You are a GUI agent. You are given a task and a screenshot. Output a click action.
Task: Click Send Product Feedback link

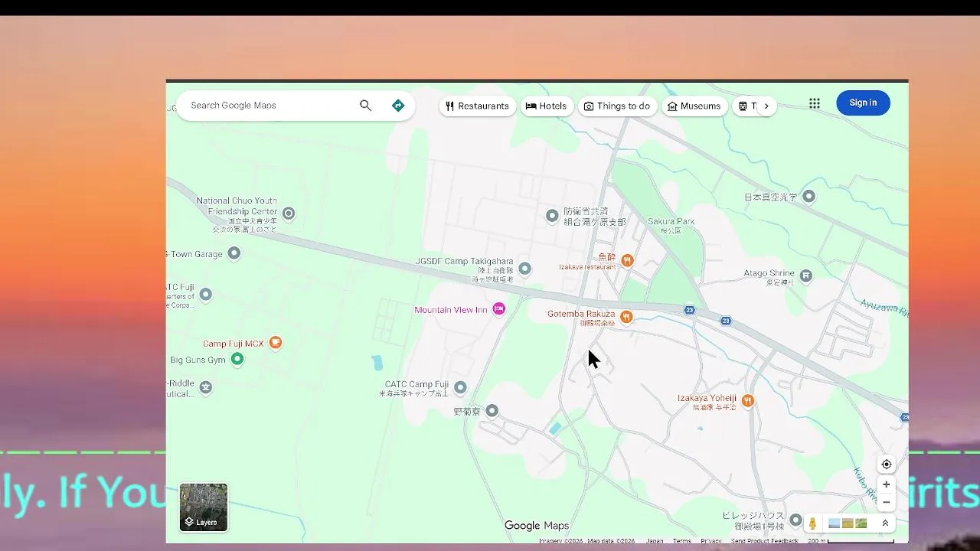(764, 541)
